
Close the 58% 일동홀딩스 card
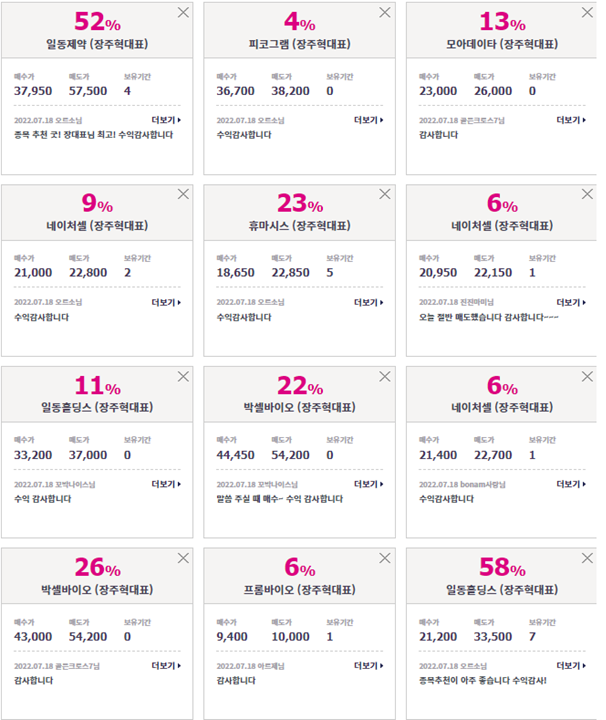pyautogui.click(x=587, y=558)
